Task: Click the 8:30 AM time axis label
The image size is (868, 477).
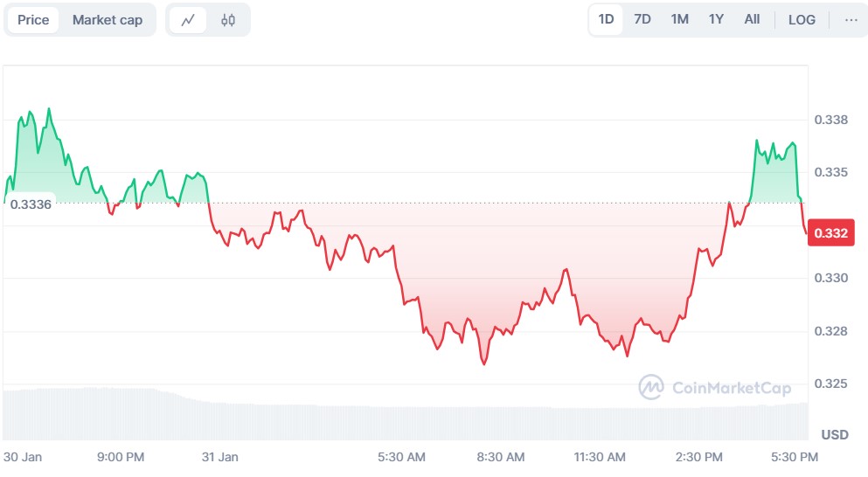Action: click(x=502, y=457)
